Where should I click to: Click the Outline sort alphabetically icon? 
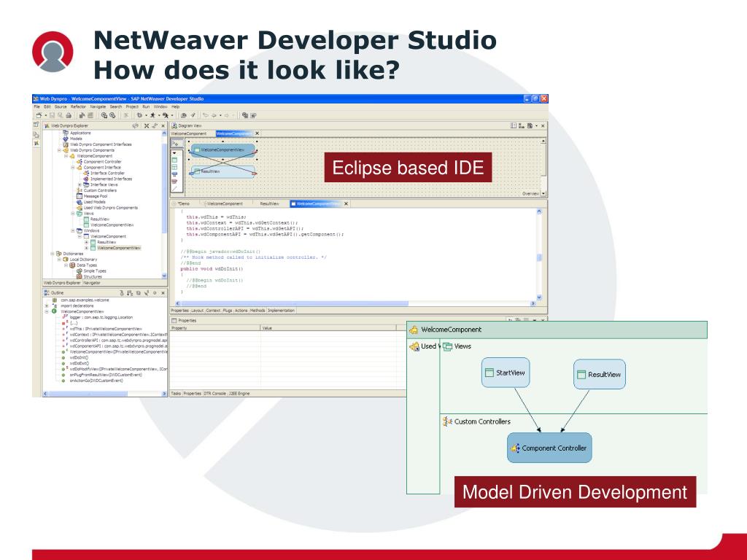pyautogui.click(x=130, y=293)
